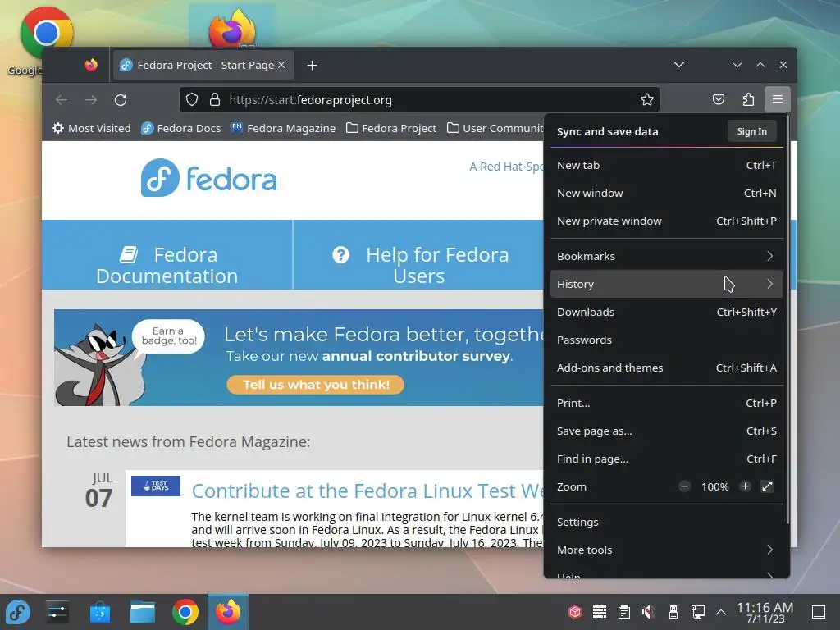Screen dimensions: 840x630
Task: Select New tab menu item
Action: click(x=666, y=165)
